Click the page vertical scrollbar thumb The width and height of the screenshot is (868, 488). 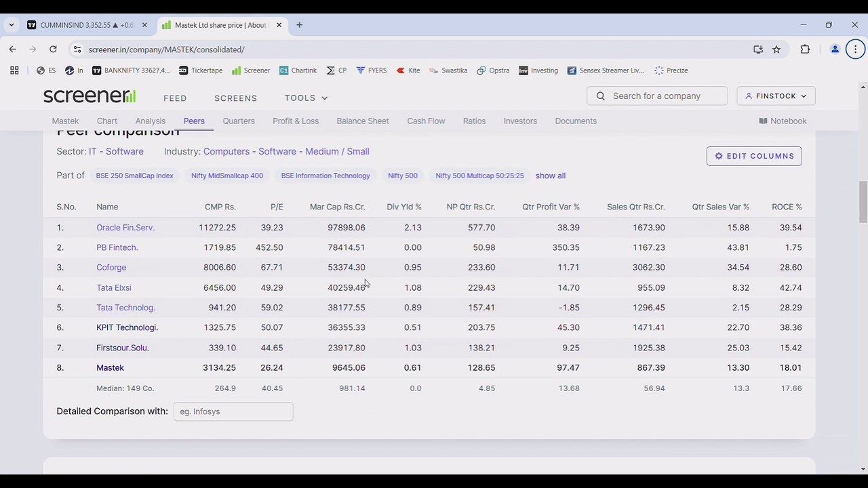(x=863, y=201)
